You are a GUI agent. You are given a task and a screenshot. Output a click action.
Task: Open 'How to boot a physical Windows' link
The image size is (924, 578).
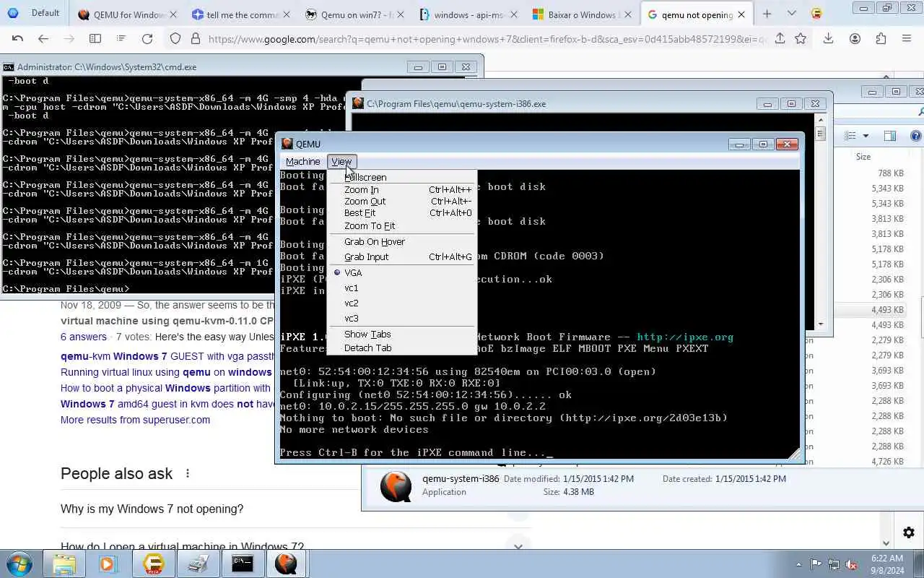point(165,388)
